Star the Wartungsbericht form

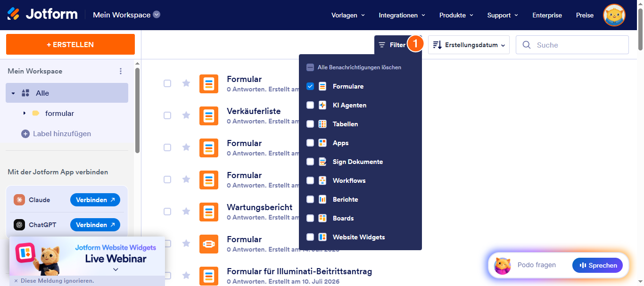(186, 211)
